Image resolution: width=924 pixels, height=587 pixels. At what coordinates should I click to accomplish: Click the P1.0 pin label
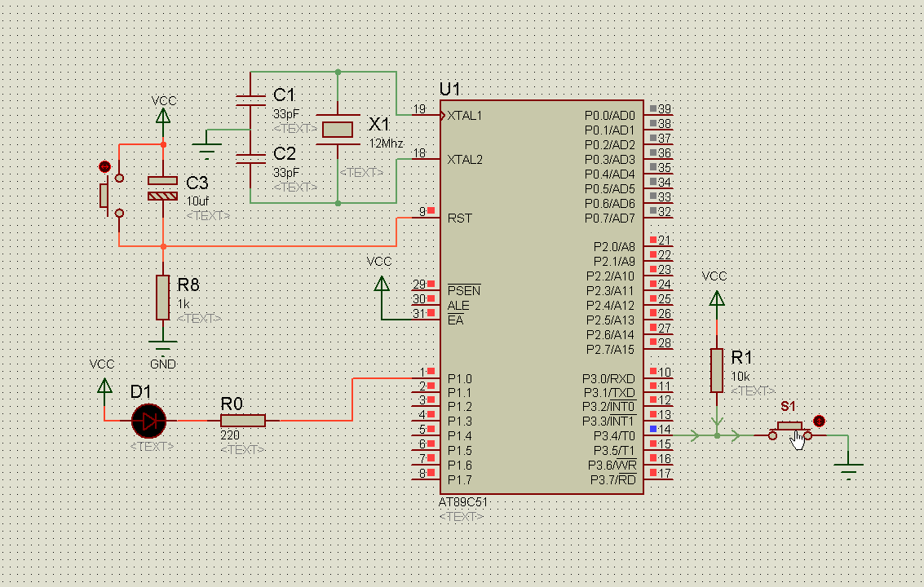click(460, 378)
